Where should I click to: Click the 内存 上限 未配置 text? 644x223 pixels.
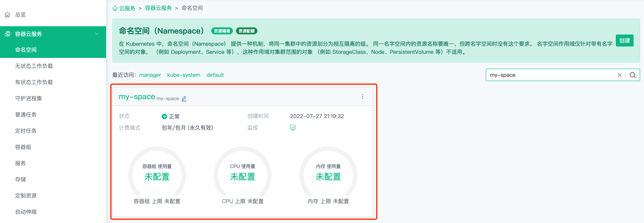coord(328,201)
